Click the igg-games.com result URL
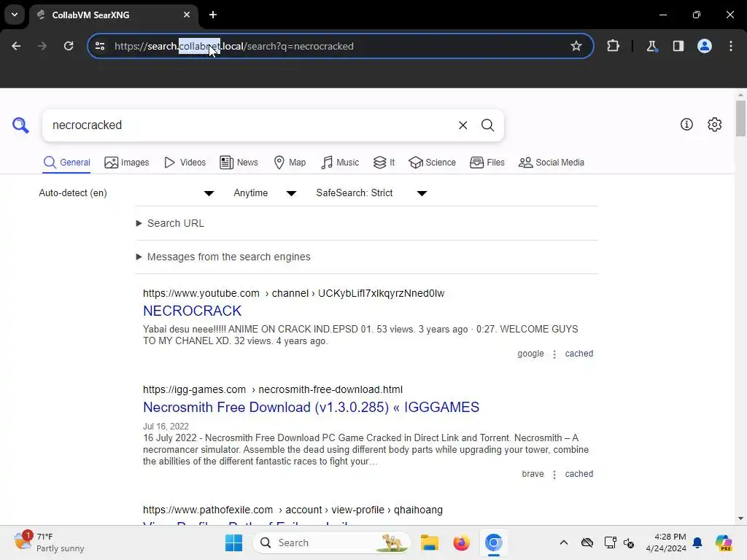This screenshot has width=747, height=560. 273,389
